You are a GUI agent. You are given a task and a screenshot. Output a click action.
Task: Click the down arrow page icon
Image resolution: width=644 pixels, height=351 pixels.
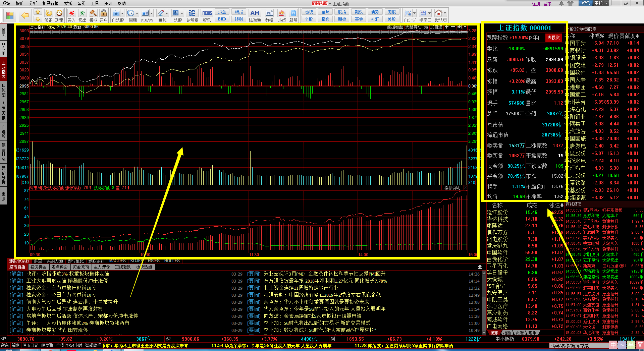(38, 19)
